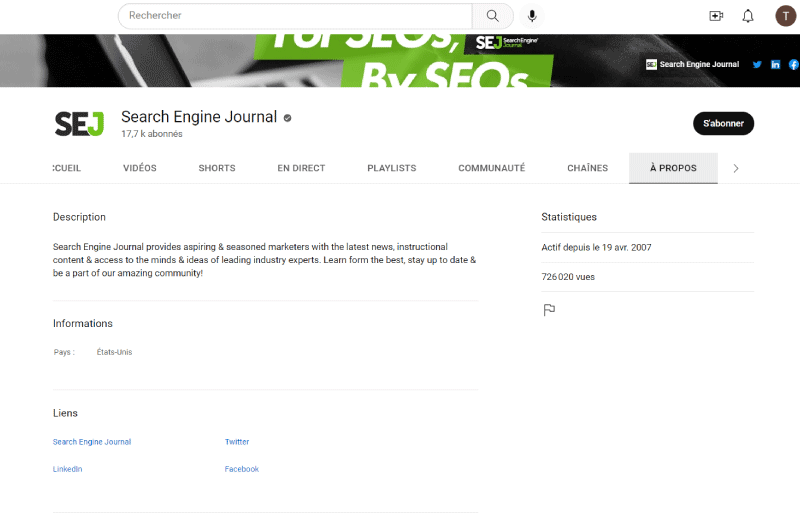Click the Twitter bird icon in banner
Image resolution: width=800 pixels, height=530 pixels.
click(x=757, y=64)
